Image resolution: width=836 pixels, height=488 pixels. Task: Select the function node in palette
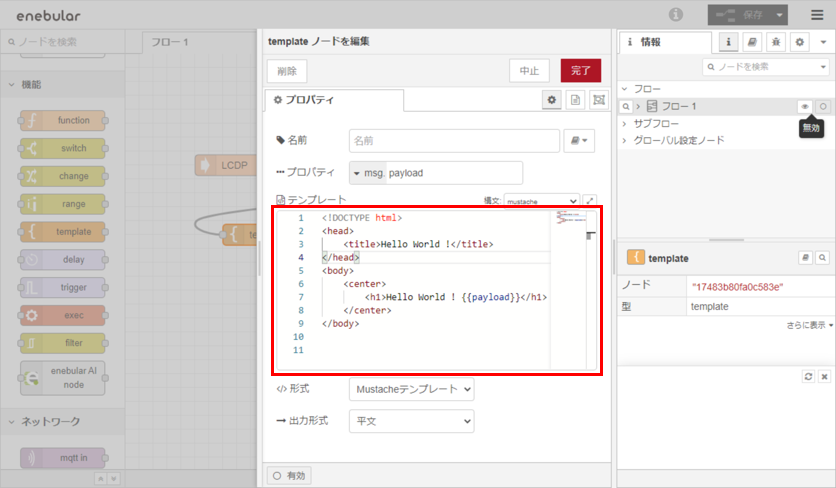[x=63, y=121]
